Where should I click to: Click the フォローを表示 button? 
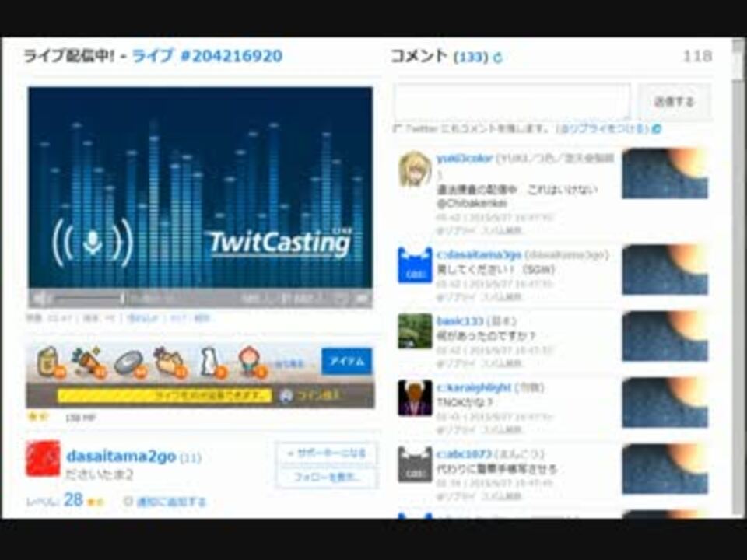click(327, 477)
